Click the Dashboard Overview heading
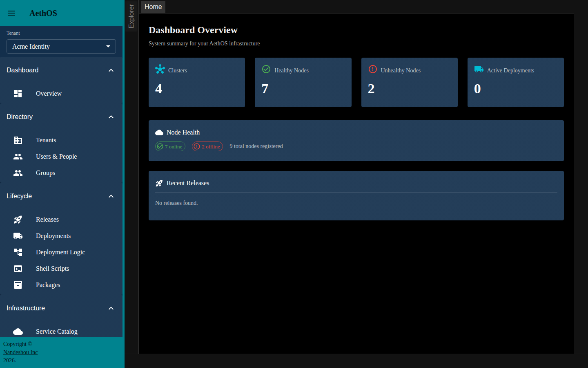 pos(193,30)
